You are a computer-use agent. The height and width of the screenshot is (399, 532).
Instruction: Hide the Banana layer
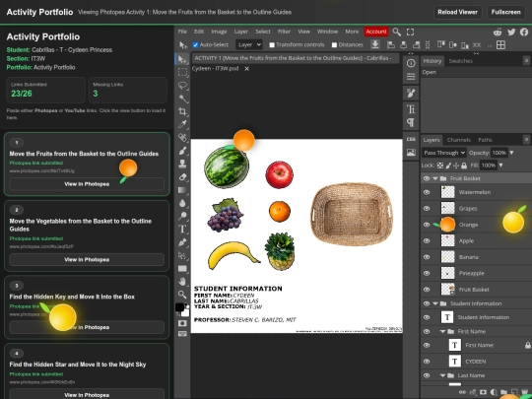tap(427, 257)
